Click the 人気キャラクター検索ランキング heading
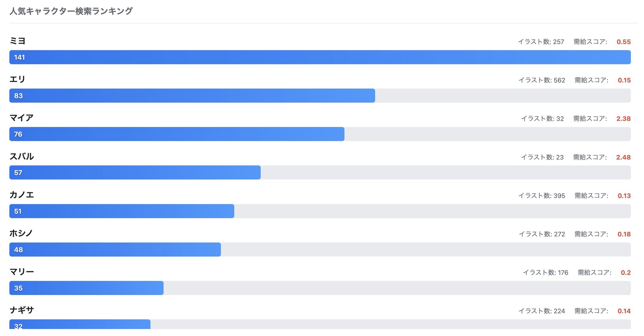 [71, 11]
